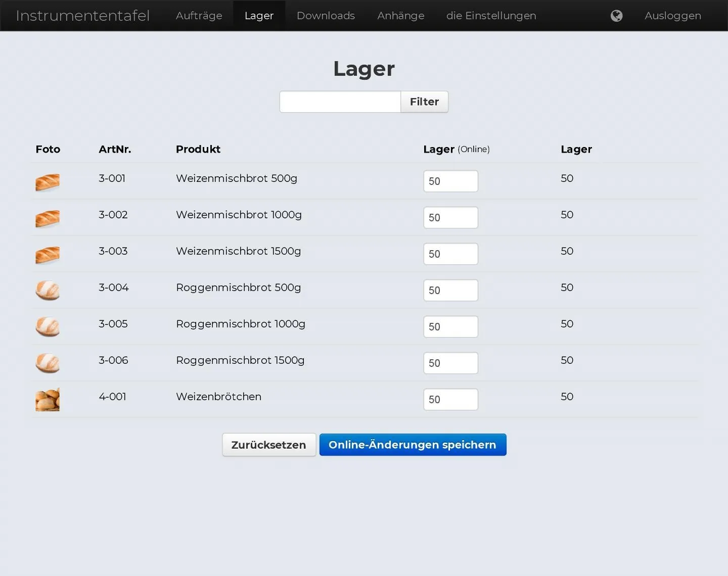This screenshot has height=576, width=728.
Task: Click article number 3-006
Action: pyautogui.click(x=113, y=360)
